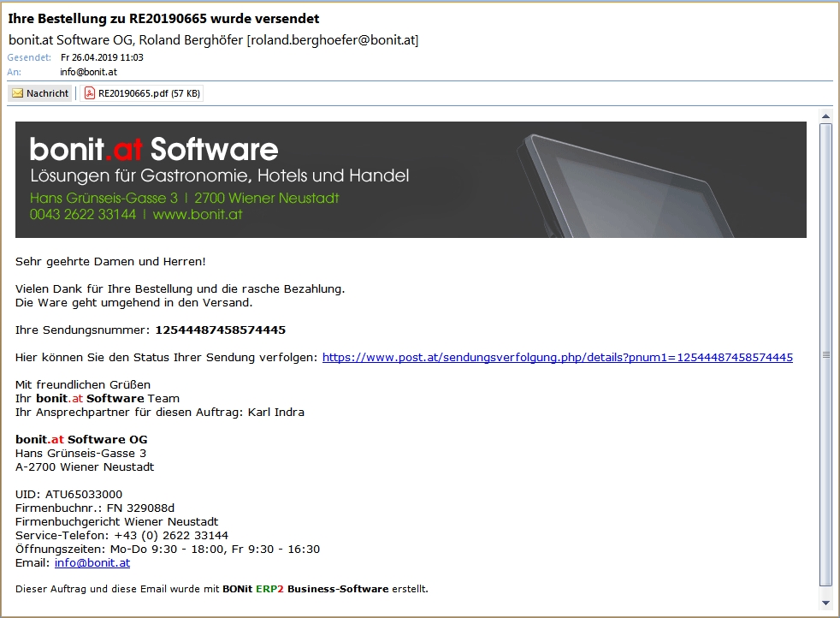Open the post.at shipment tracking link
This screenshot has width=840, height=618.
point(557,358)
